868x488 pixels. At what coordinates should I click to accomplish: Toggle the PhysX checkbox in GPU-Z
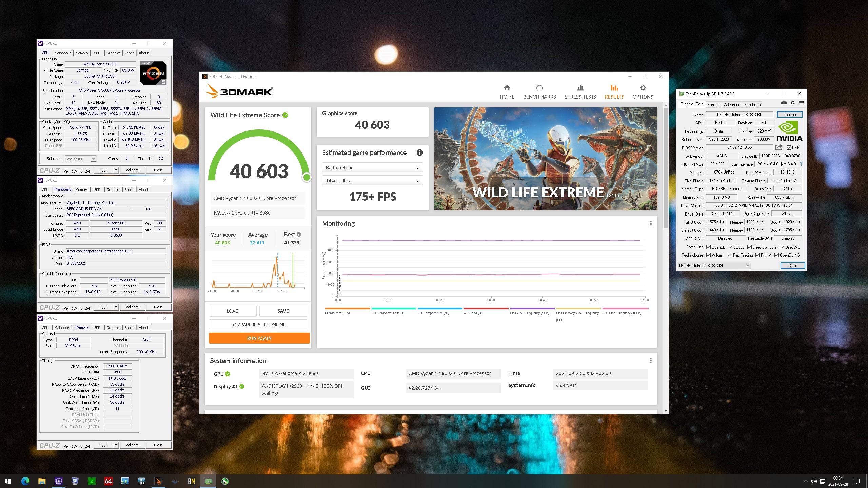pos(758,255)
